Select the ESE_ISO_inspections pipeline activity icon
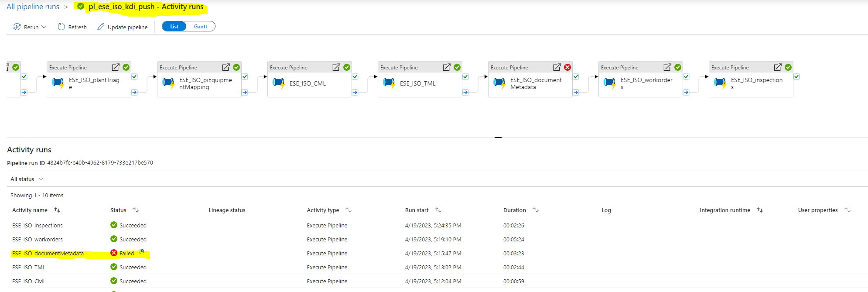 [x=720, y=83]
